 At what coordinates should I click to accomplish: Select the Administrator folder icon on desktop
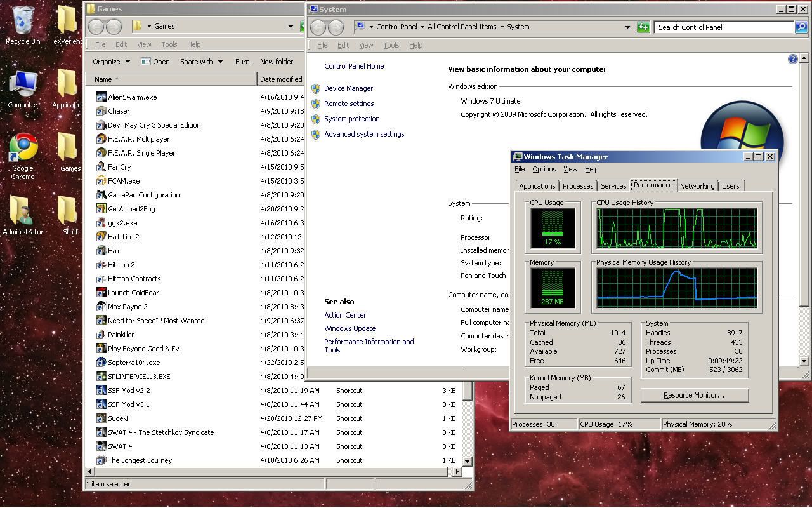[x=23, y=211]
